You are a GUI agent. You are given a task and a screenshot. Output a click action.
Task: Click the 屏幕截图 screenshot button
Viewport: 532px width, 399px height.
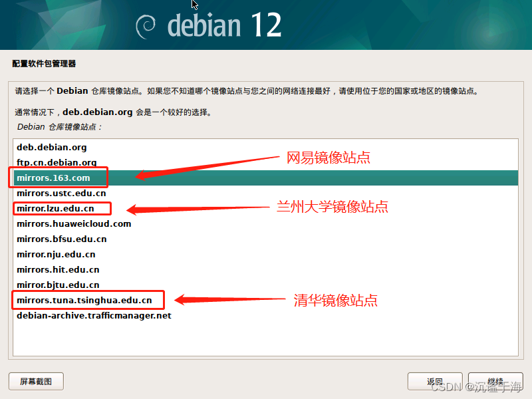36,381
